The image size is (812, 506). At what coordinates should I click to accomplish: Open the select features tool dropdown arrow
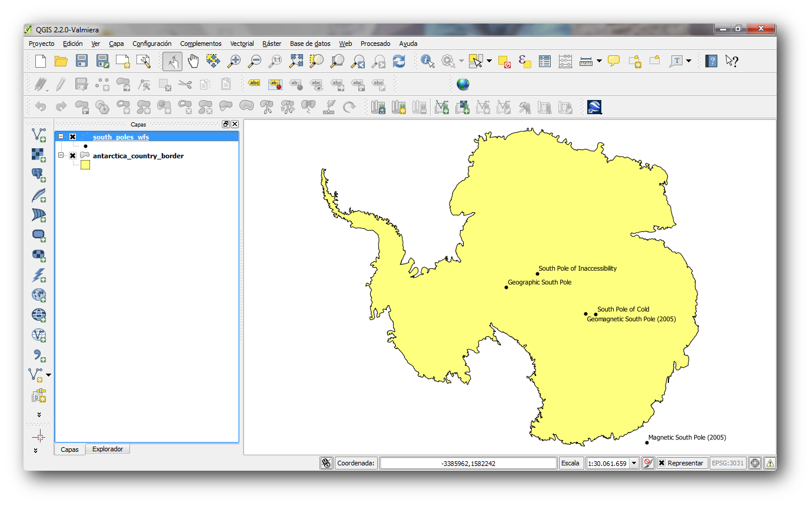pos(489,61)
